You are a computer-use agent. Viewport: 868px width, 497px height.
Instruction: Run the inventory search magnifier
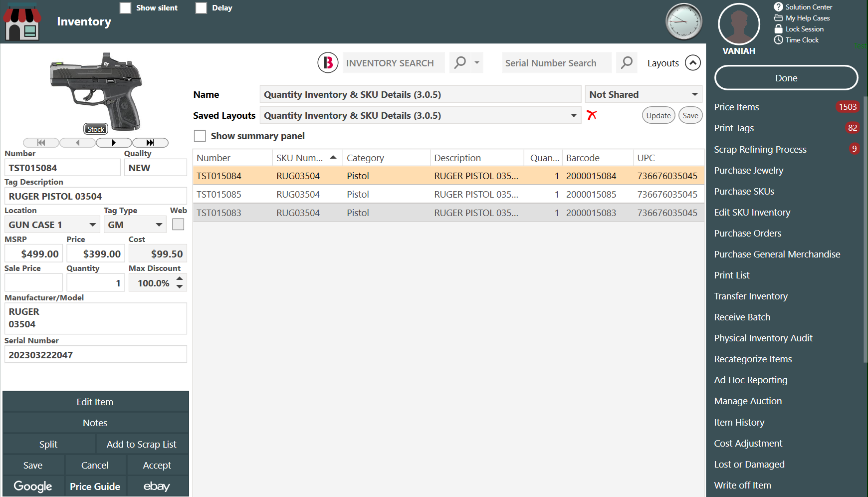coord(460,63)
